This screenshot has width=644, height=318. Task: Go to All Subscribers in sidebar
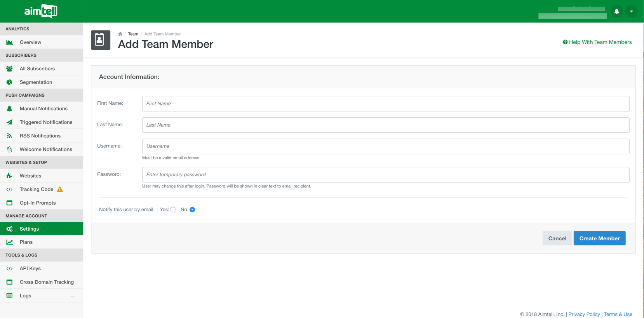pos(37,69)
